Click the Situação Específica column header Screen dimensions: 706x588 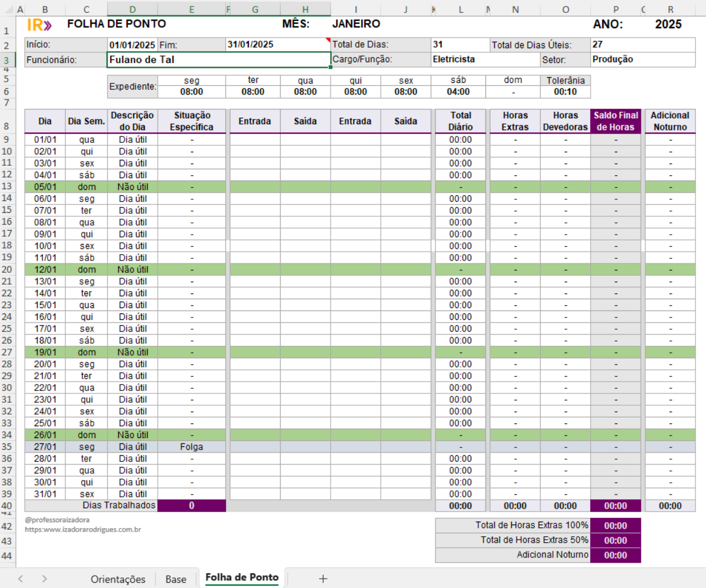[x=192, y=121]
